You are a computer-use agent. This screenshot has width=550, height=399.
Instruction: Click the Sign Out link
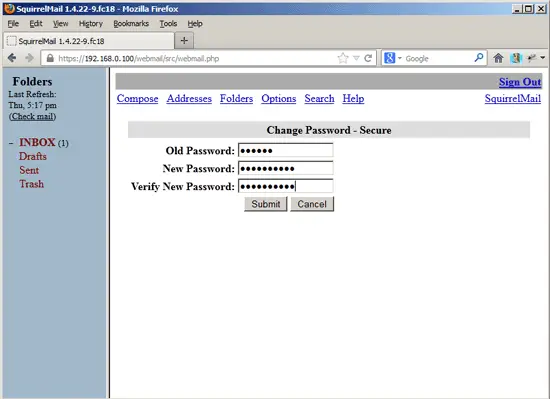pyautogui.click(x=520, y=82)
